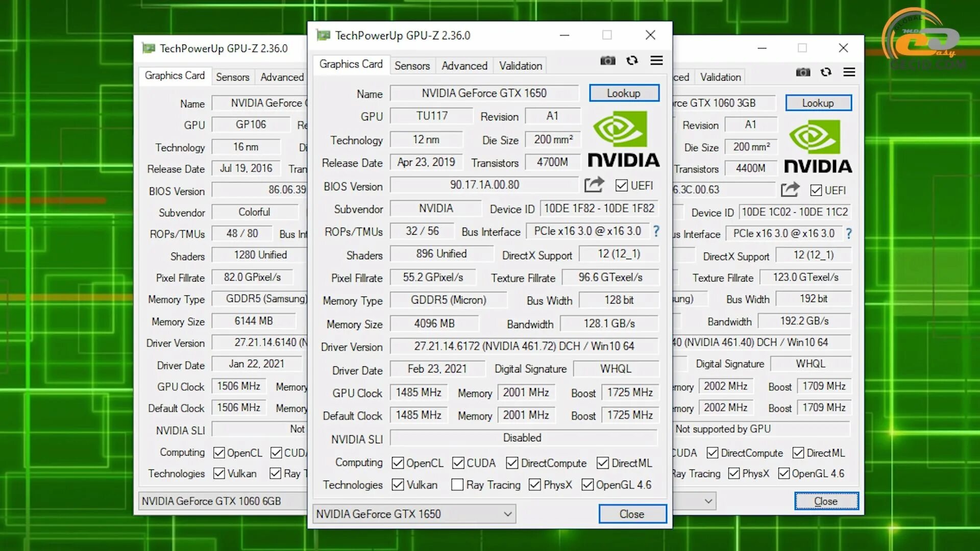Click Lookup button in GTX 1650 window
Image resolution: width=980 pixels, height=551 pixels.
click(624, 93)
